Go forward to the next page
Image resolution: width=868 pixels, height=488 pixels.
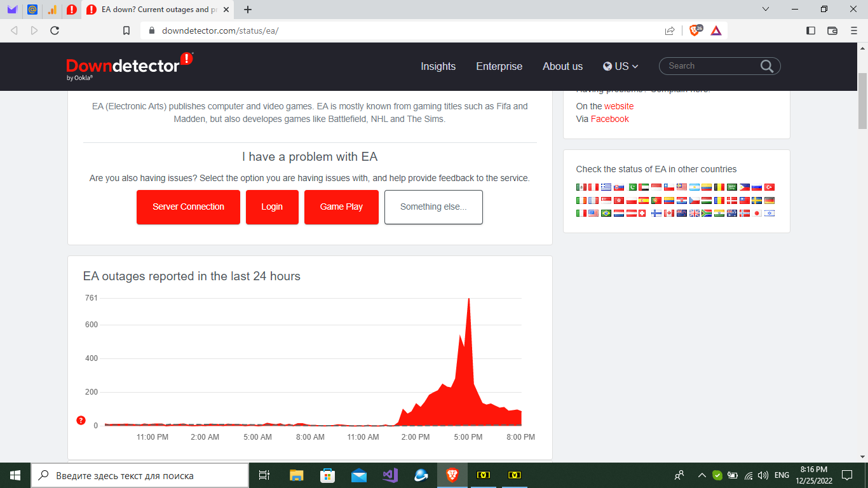click(x=34, y=30)
